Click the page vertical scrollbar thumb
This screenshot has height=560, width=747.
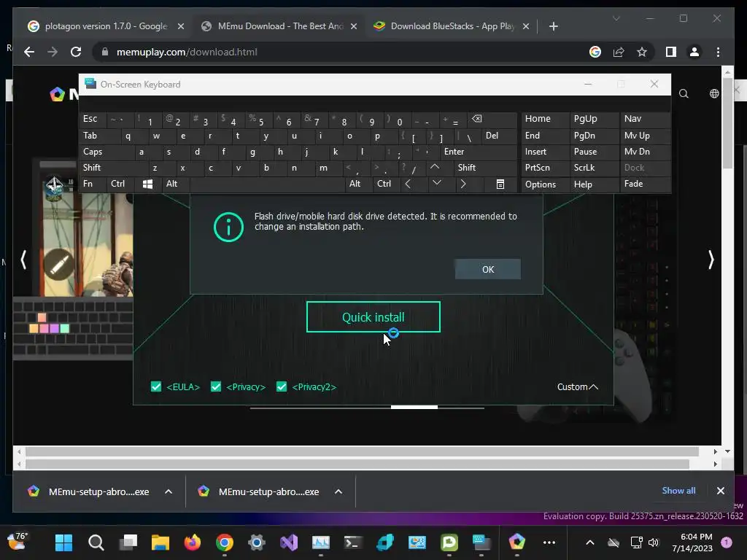click(727, 122)
